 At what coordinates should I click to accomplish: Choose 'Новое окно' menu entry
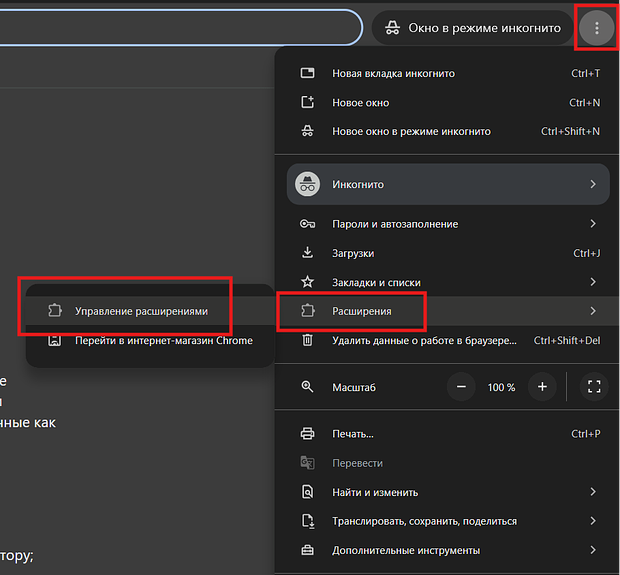[x=447, y=103]
